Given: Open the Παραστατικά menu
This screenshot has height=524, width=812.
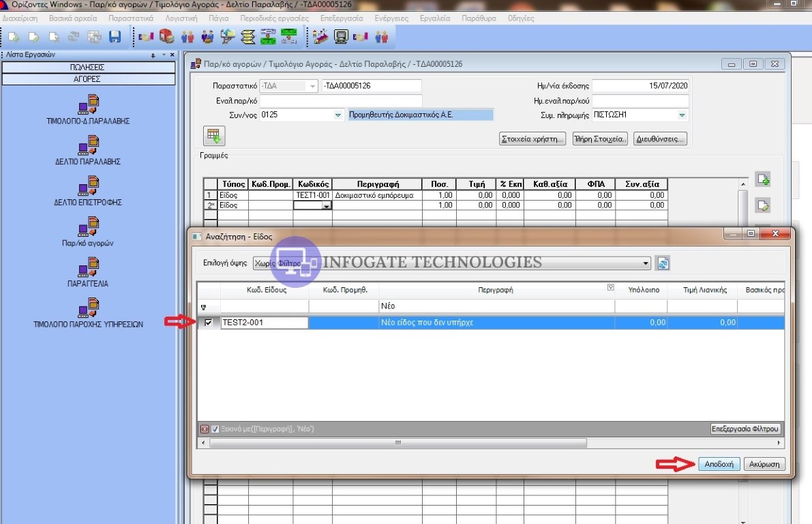Looking at the screenshot, I should point(130,18).
